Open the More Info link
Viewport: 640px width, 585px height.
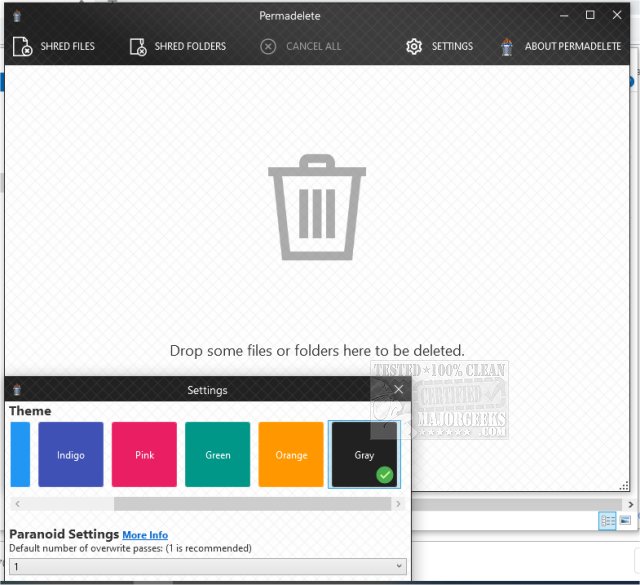click(x=145, y=535)
